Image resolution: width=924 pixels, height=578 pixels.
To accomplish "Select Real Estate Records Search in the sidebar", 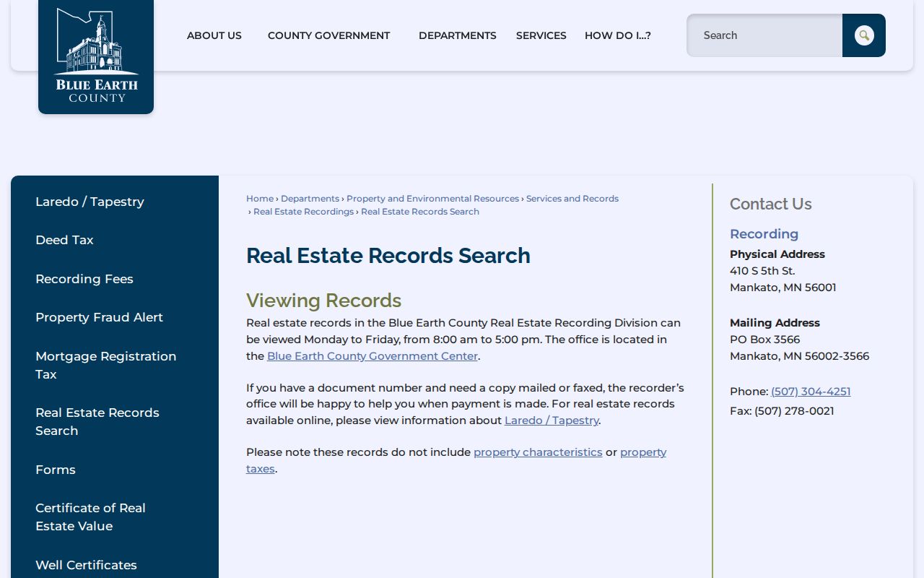I will (x=97, y=421).
